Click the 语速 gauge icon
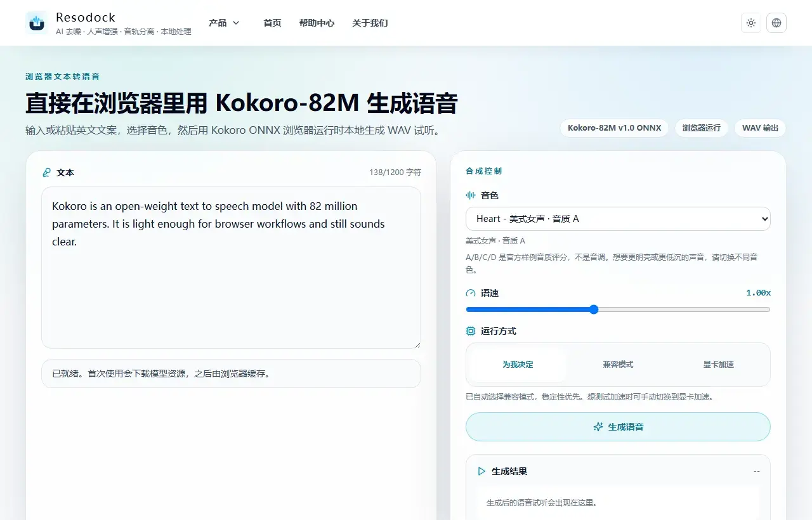The width and height of the screenshot is (812, 520). point(471,293)
